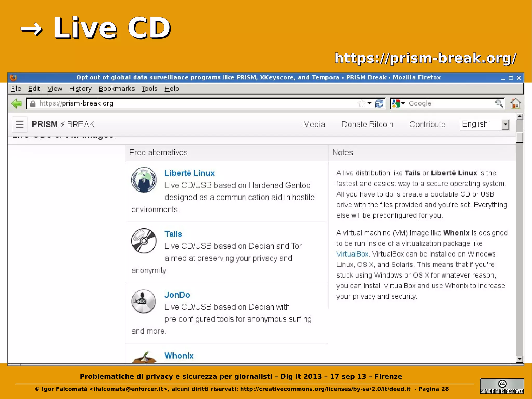Open the History menu
The width and height of the screenshot is (532, 399).
click(80, 89)
